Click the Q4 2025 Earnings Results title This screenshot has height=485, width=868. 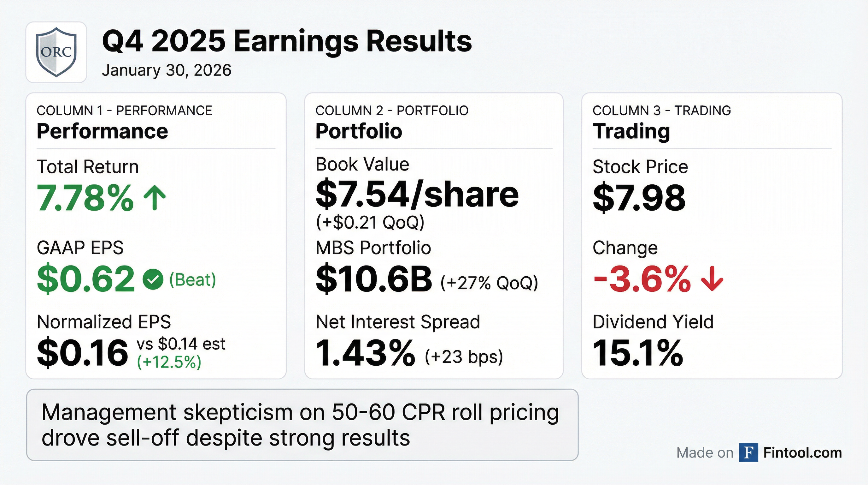pyautogui.click(x=287, y=41)
